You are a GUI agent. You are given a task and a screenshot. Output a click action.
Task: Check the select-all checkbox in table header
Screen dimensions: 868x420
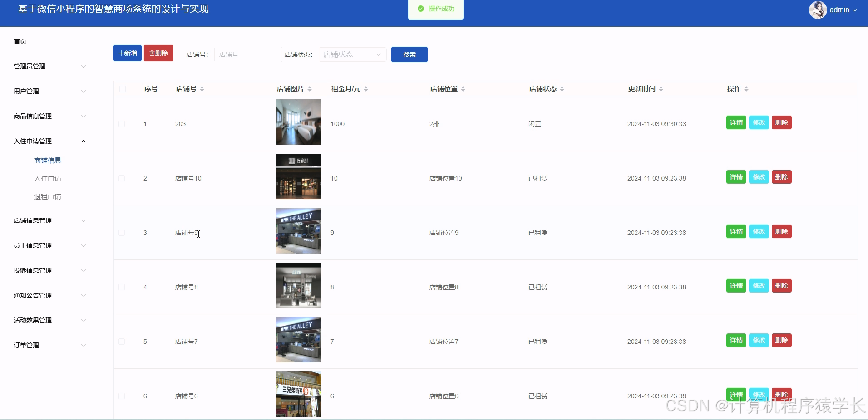121,89
